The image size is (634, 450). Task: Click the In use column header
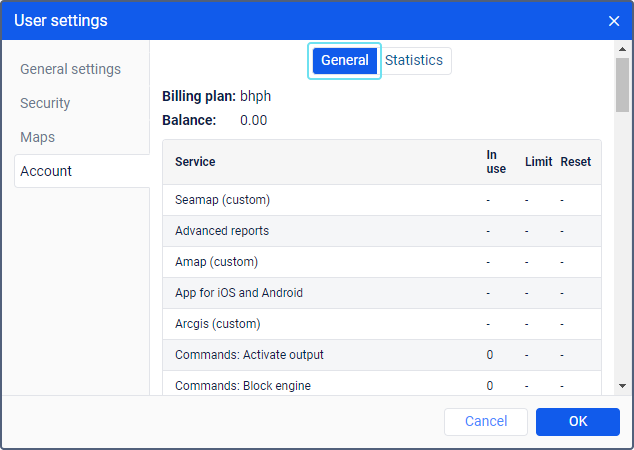(496, 162)
